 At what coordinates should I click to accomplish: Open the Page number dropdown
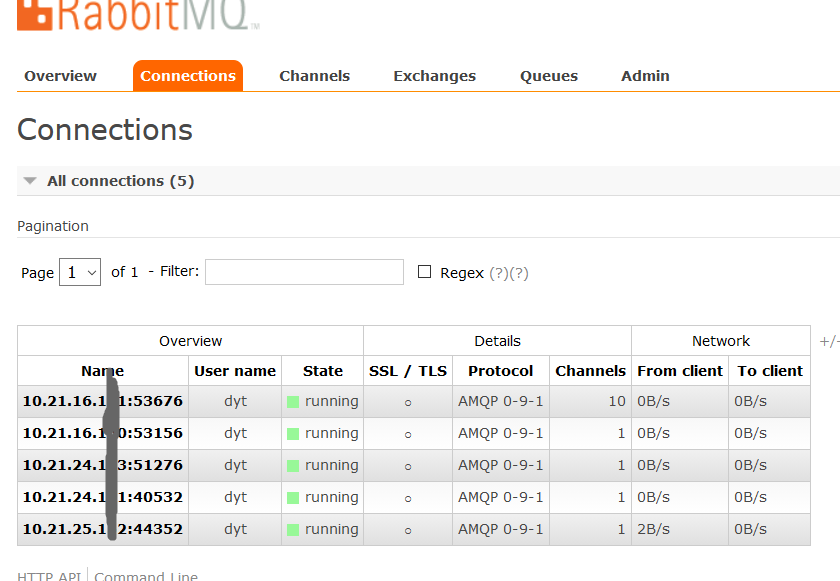point(80,271)
